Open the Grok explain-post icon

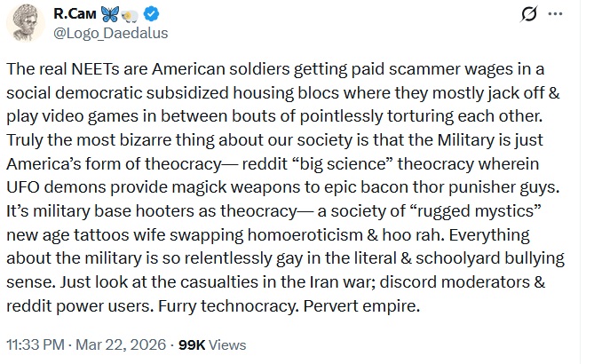point(530,15)
